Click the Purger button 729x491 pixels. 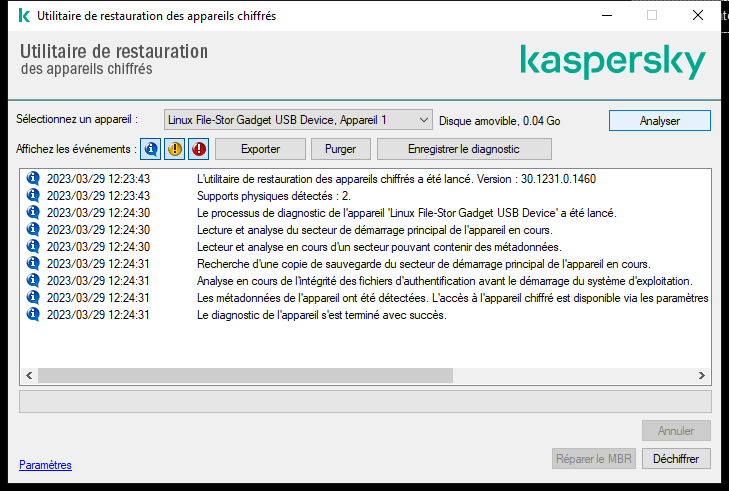pos(340,149)
